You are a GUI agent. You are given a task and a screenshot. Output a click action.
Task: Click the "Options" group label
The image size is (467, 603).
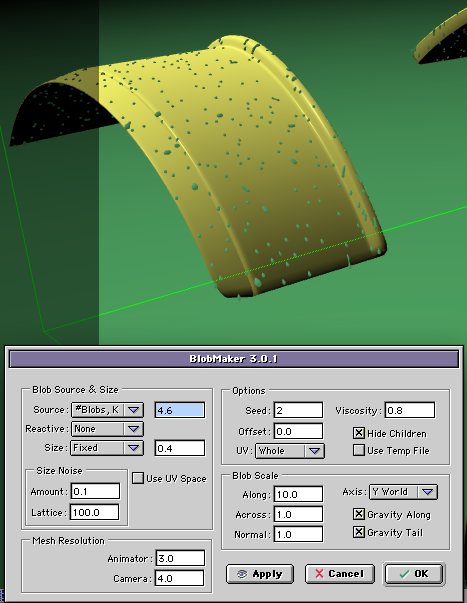(x=249, y=391)
